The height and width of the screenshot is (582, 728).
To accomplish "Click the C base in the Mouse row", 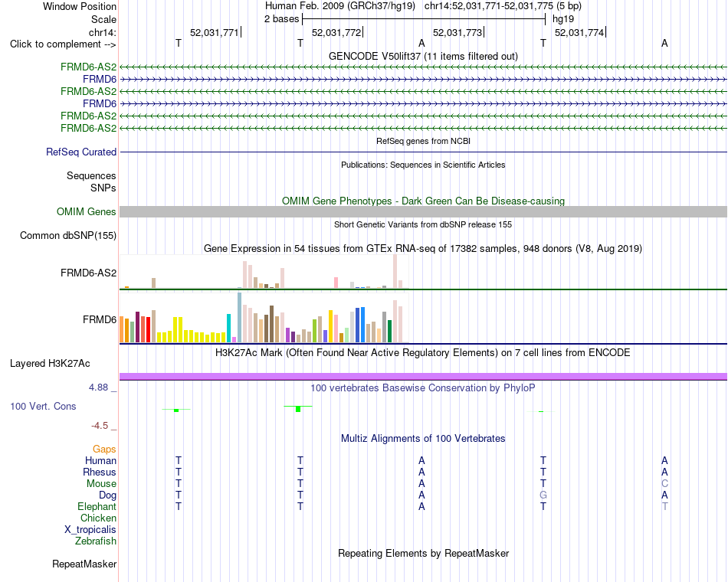I will pyautogui.click(x=664, y=484).
